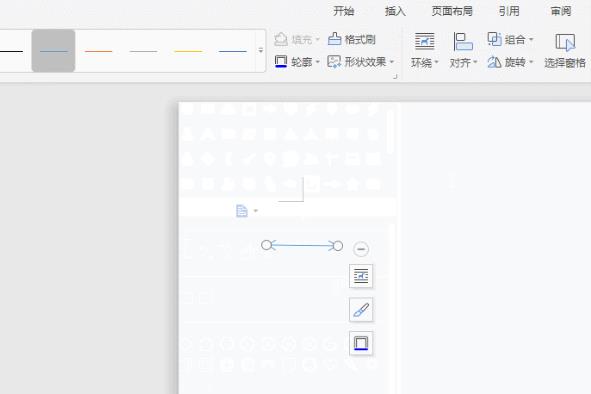
Task: Click the 对齐 align icon
Action: [x=463, y=41]
